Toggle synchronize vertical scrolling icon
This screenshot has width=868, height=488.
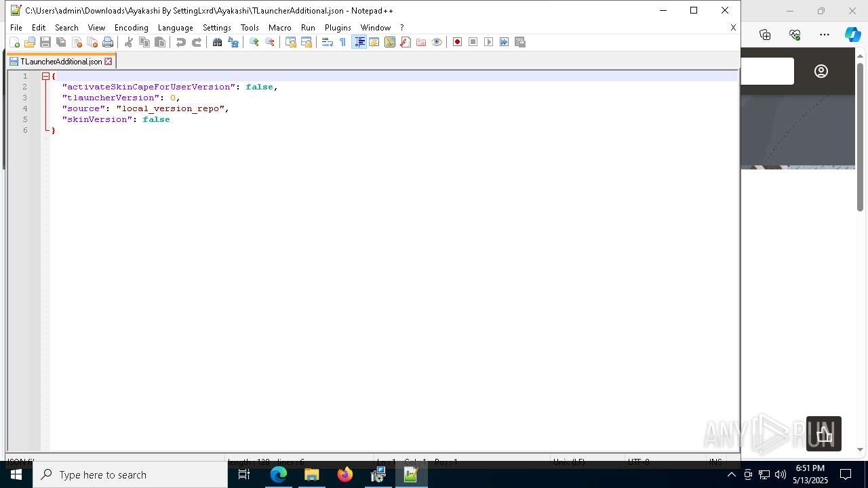291,42
